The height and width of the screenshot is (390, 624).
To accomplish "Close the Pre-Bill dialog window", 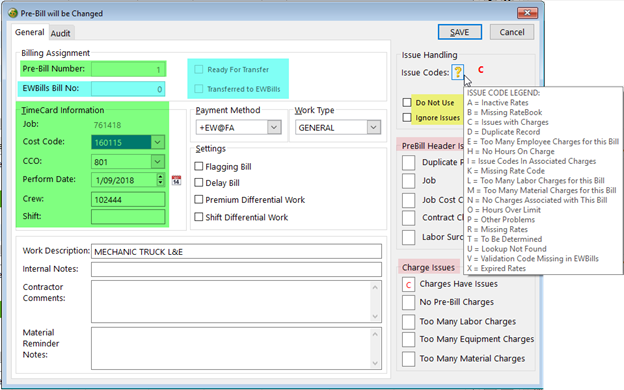I will click(527, 13).
